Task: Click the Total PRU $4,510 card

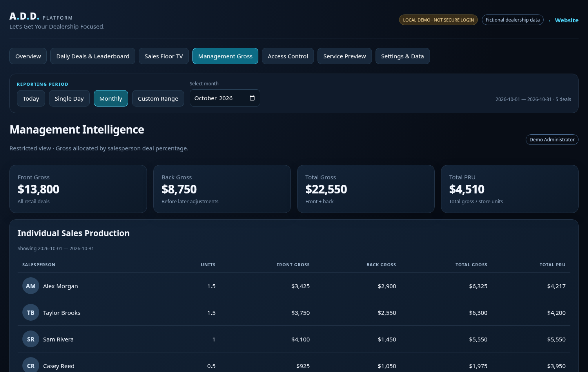Action: pyautogui.click(x=510, y=189)
